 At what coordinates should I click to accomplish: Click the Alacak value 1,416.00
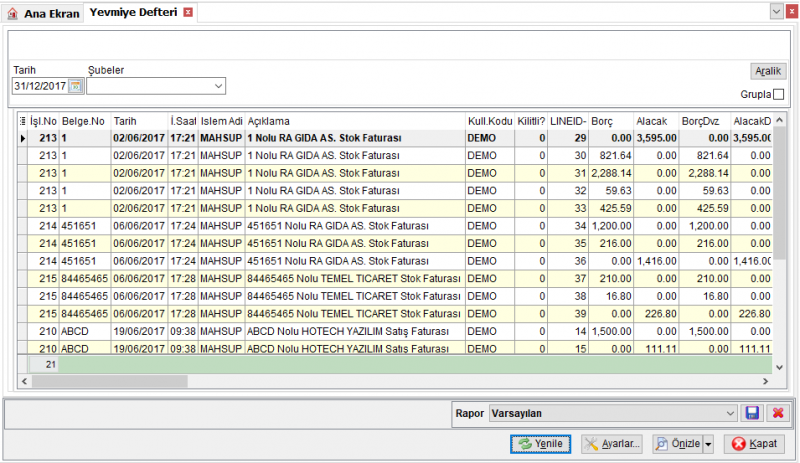point(656,261)
